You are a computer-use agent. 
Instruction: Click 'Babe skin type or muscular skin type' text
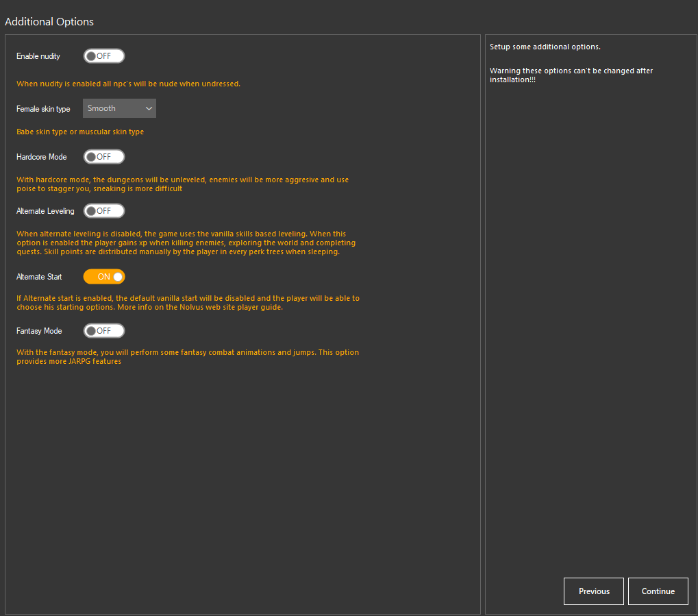click(80, 132)
